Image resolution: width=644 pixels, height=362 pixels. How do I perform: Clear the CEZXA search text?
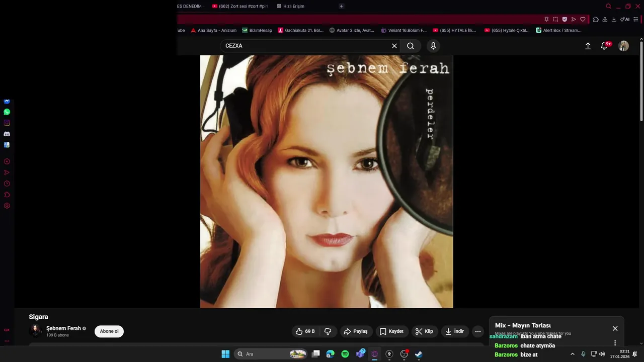pyautogui.click(x=394, y=46)
